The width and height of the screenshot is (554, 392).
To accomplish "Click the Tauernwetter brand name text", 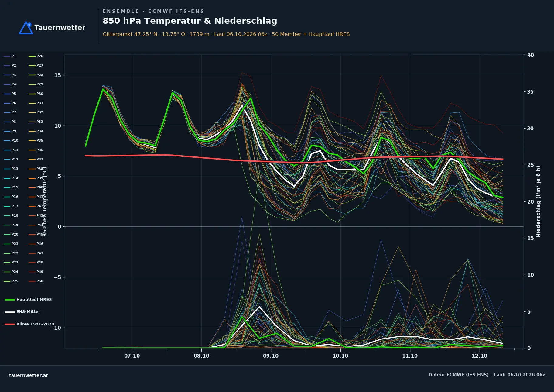I will (x=60, y=28).
